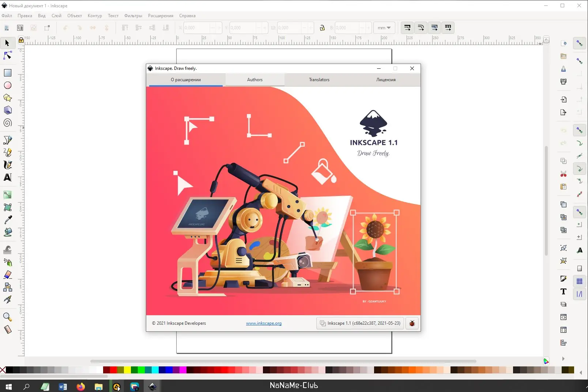The width and height of the screenshot is (588, 392).
Task: Toggle the guides lock at ruler corner
Action: (21, 40)
